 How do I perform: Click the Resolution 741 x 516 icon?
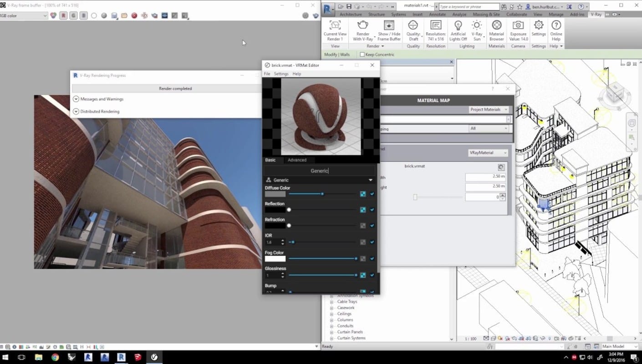(436, 25)
